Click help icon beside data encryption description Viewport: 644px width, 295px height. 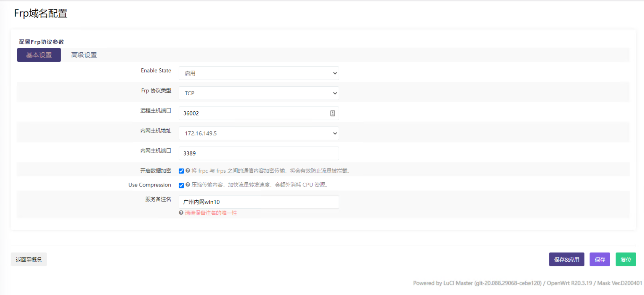tap(188, 171)
